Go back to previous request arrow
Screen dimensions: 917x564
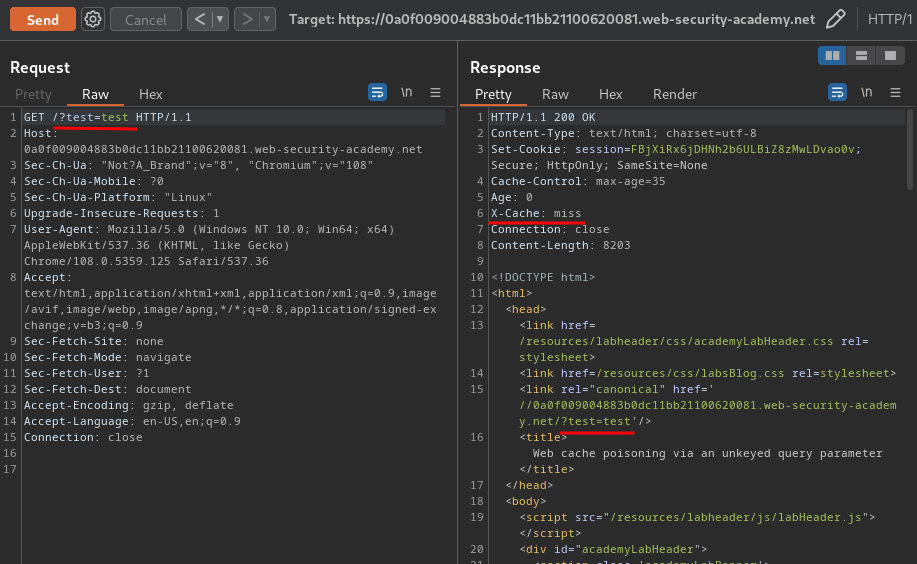pyautogui.click(x=199, y=19)
